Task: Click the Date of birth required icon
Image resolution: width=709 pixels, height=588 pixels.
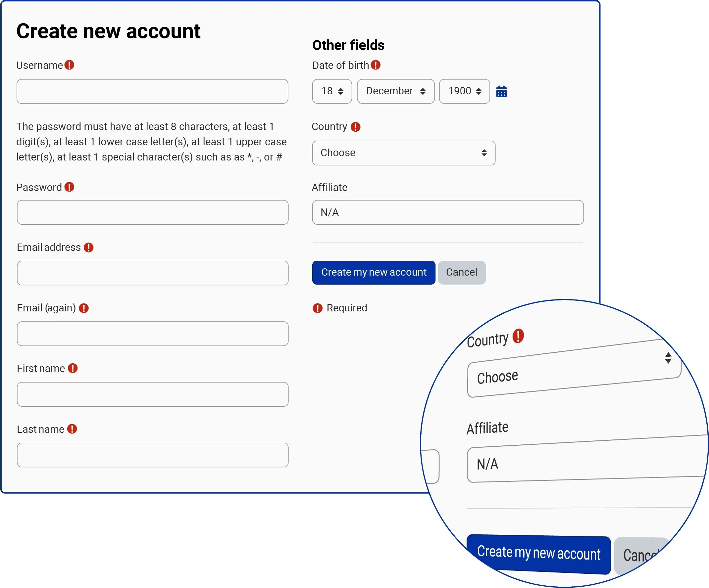Action: (376, 65)
